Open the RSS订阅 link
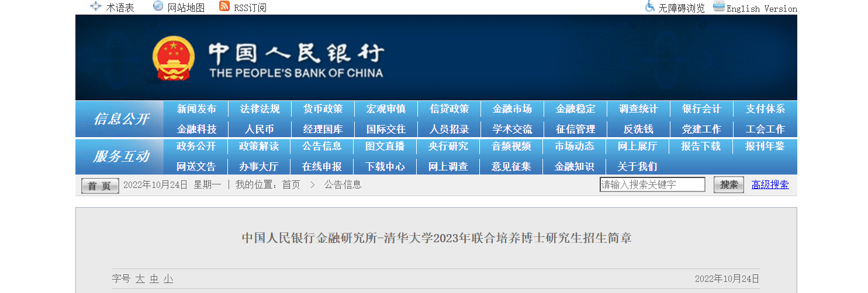 (x=250, y=8)
